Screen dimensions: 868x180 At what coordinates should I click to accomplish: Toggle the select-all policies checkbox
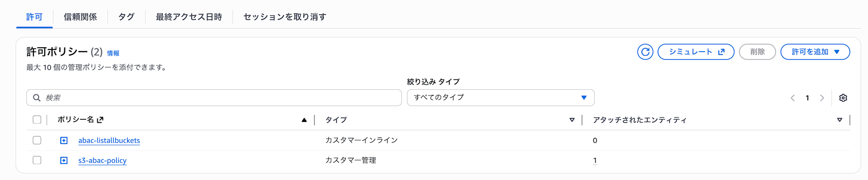pyautogui.click(x=37, y=120)
